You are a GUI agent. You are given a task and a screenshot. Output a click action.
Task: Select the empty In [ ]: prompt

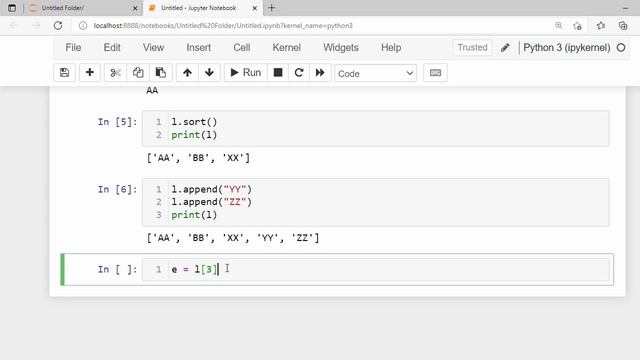click(117, 269)
